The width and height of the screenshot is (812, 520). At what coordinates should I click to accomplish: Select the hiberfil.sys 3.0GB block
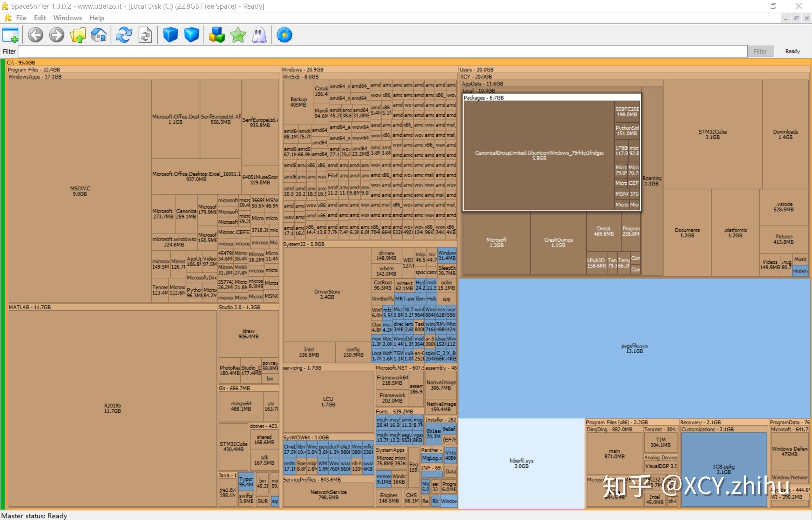[x=522, y=463]
